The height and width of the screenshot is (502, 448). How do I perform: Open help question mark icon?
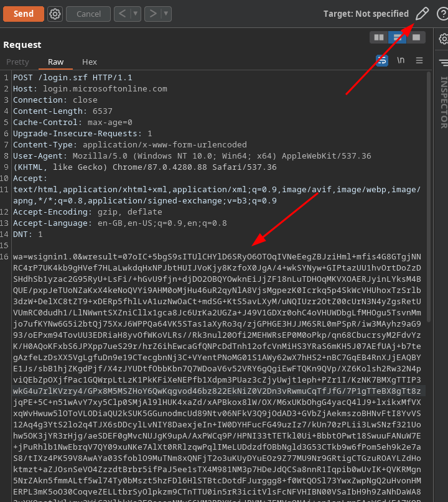point(442,14)
